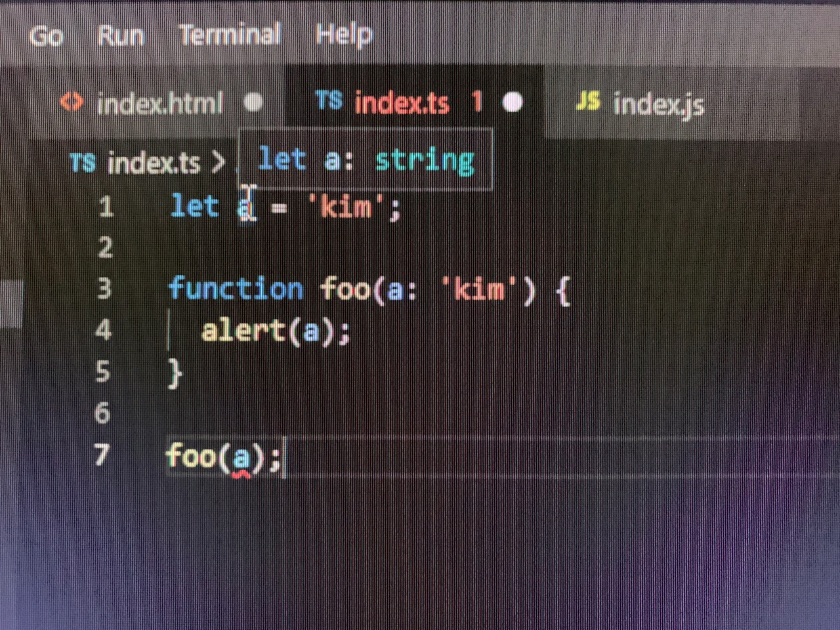Screen dimensions: 840x630
Task: Click line number 4 in gutter
Action: point(103,330)
